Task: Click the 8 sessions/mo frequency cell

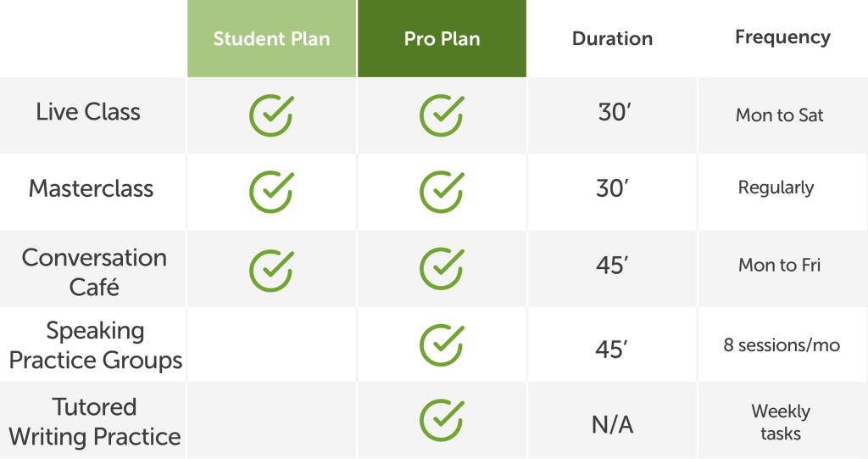Action: (x=782, y=345)
